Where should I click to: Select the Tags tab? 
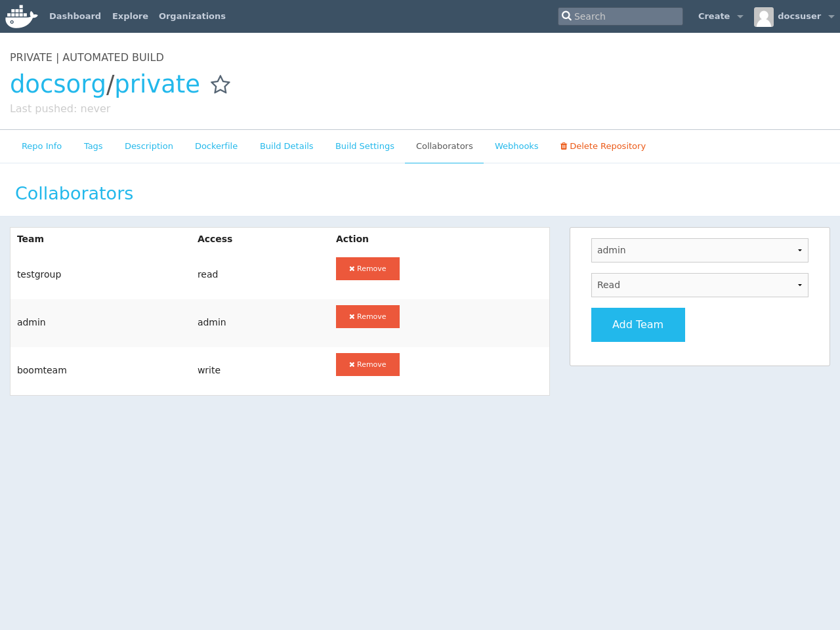click(93, 146)
